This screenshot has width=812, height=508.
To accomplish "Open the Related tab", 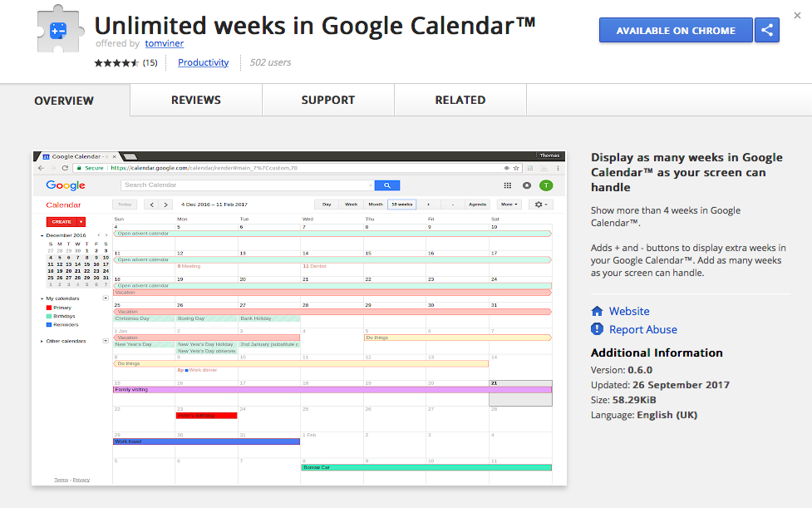I will [460, 100].
